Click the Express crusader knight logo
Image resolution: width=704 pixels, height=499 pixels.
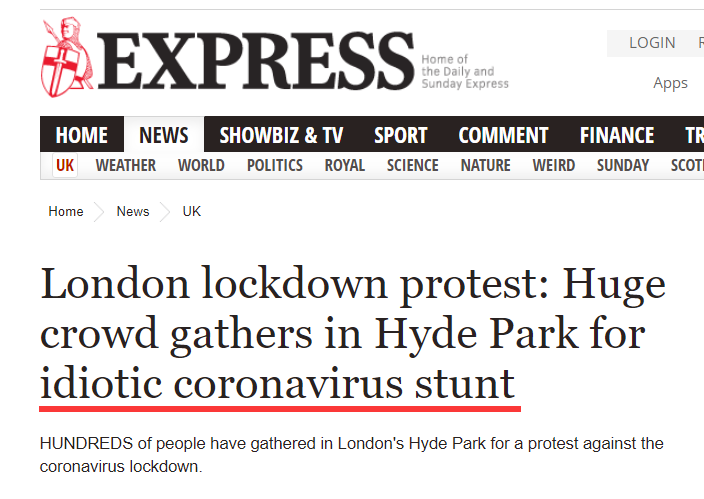[x=65, y=56]
